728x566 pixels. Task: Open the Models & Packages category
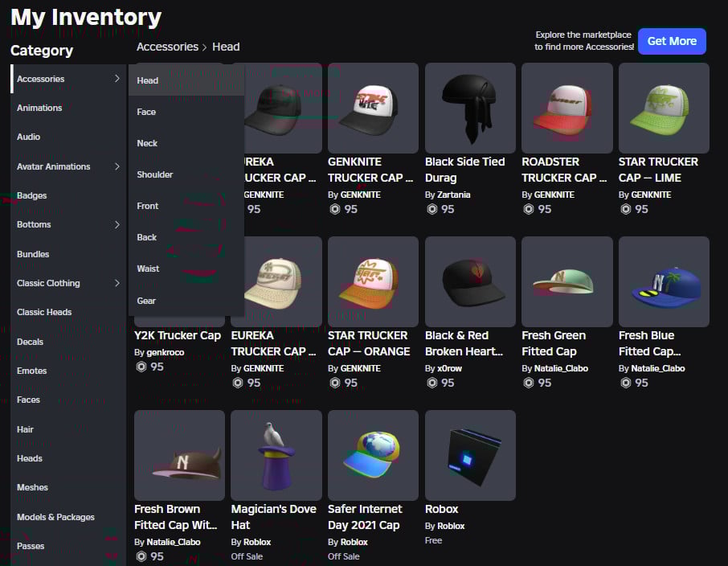click(x=67, y=517)
